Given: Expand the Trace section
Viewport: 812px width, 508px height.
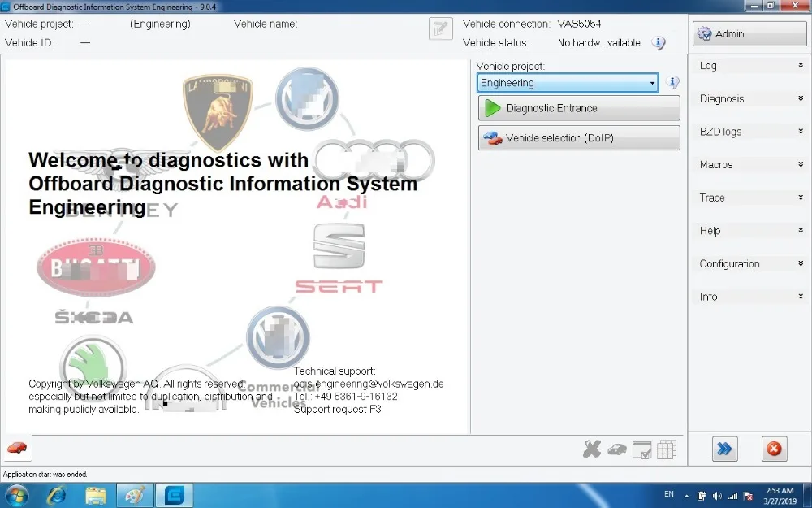Looking at the screenshot, I should [749, 198].
